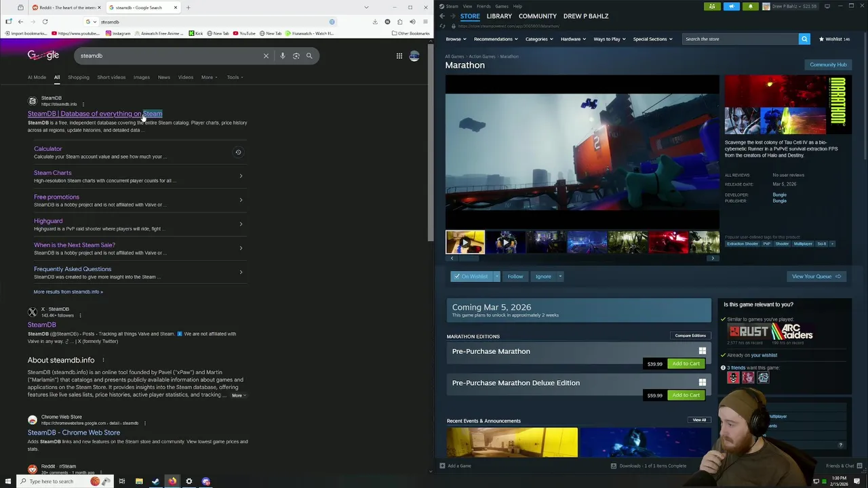Open Task View on taskbar
Viewport: 868px width, 488px height.
click(122, 481)
